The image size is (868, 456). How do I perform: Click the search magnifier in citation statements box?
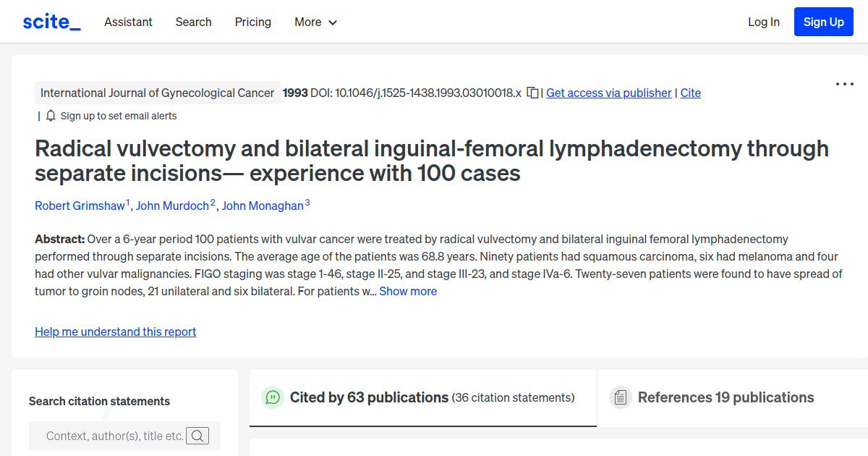tap(197, 436)
